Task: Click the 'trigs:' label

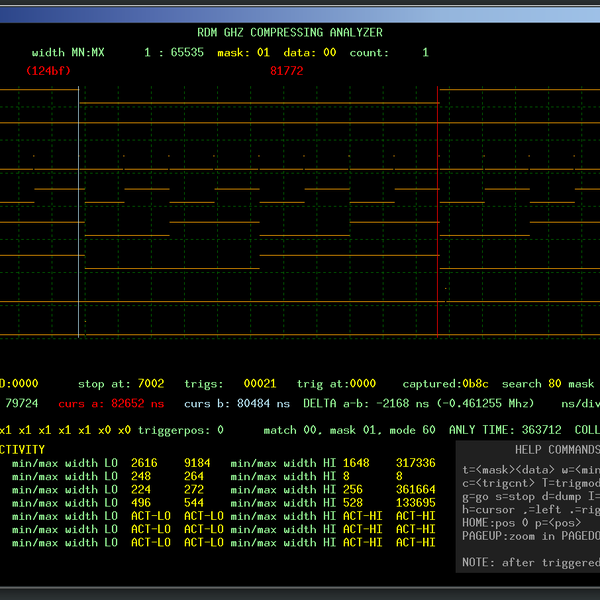Action: [x=204, y=383]
